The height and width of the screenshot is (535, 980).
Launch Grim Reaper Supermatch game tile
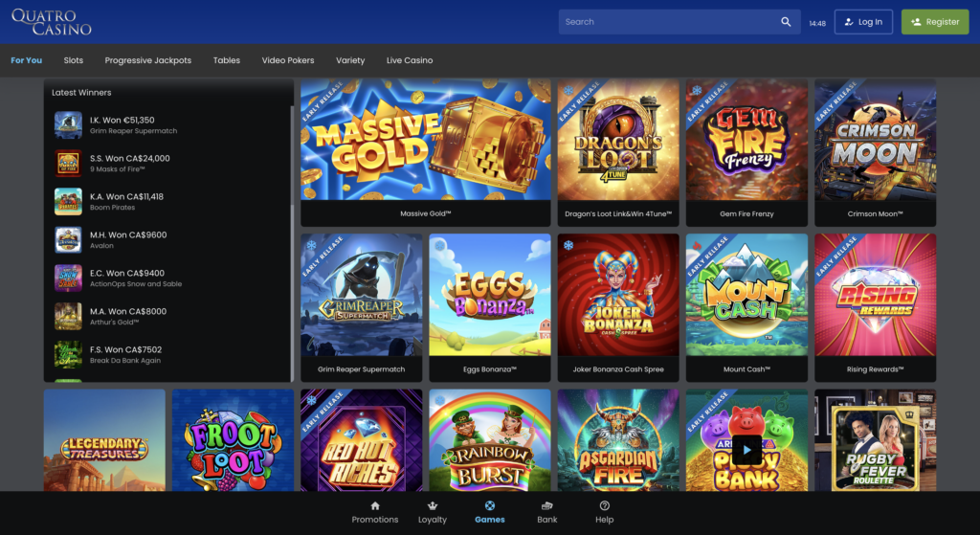click(361, 307)
